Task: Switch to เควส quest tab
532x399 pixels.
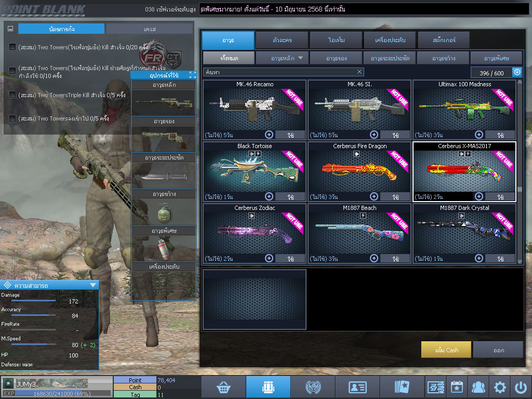Action: point(150,29)
